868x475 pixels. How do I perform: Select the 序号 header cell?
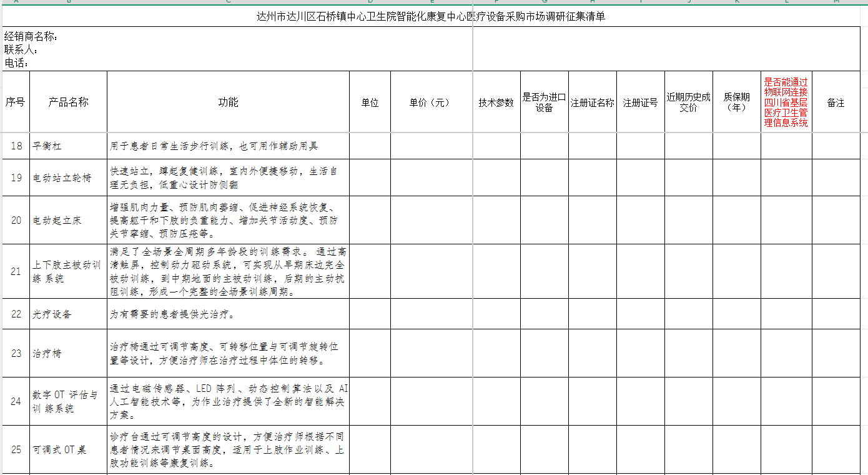pyautogui.click(x=16, y=102)
